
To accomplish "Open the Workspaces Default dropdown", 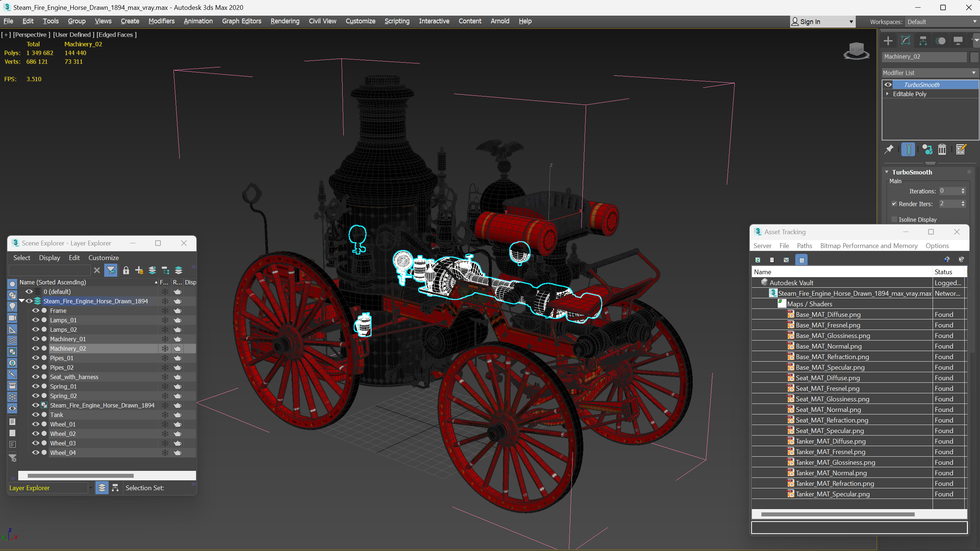I will point(942,22).
